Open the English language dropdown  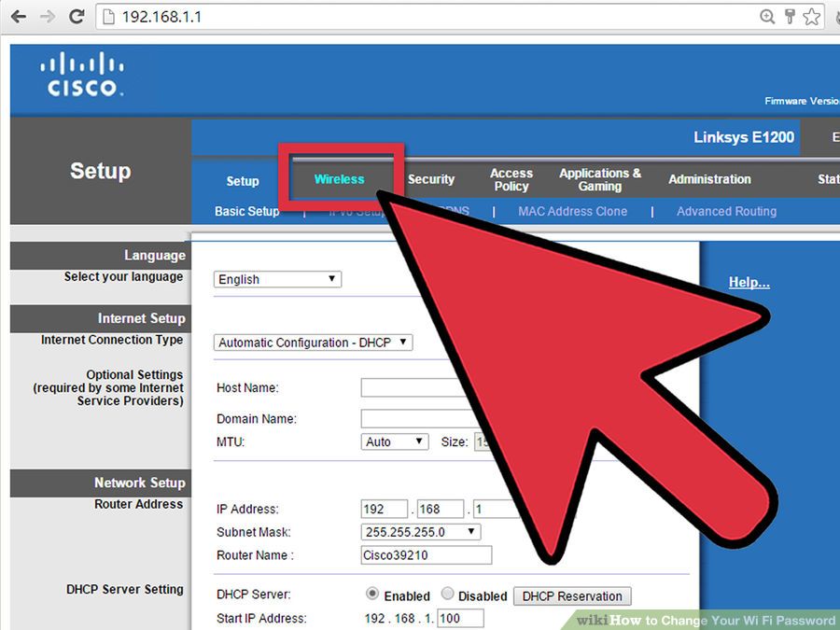pyautogui.click(x=278, y=279)
